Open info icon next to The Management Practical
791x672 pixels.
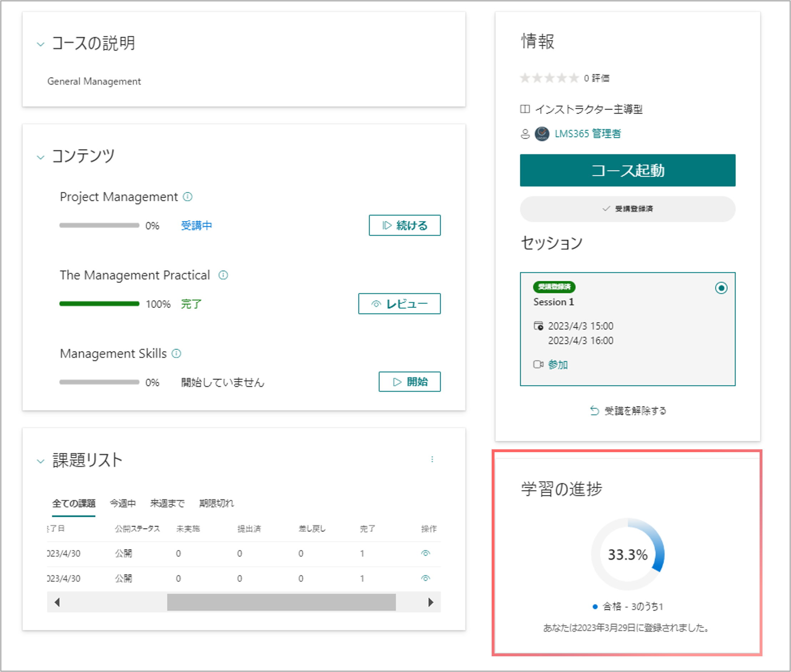coord(223,275)
